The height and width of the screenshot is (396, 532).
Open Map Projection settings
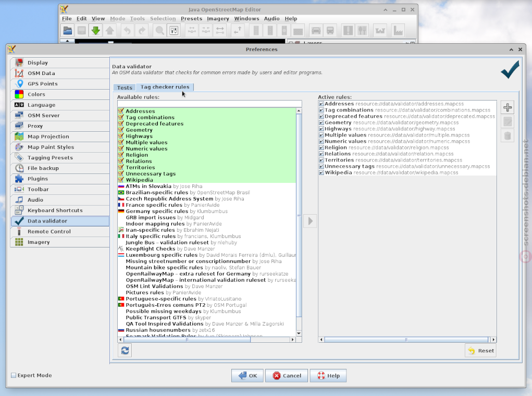(x=60, y=137)
